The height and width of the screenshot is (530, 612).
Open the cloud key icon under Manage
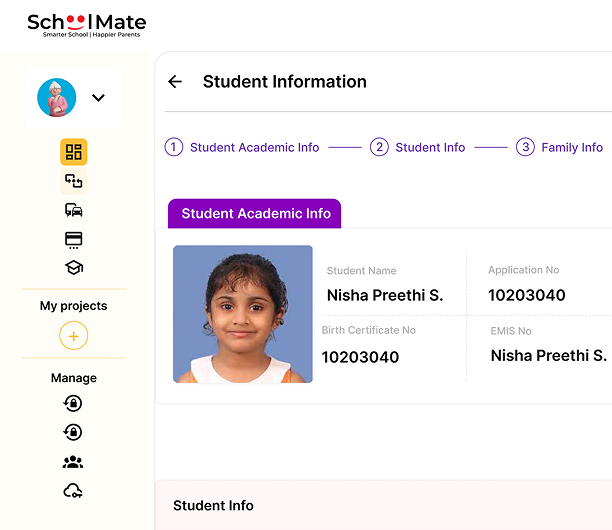(x=73, y=491)
